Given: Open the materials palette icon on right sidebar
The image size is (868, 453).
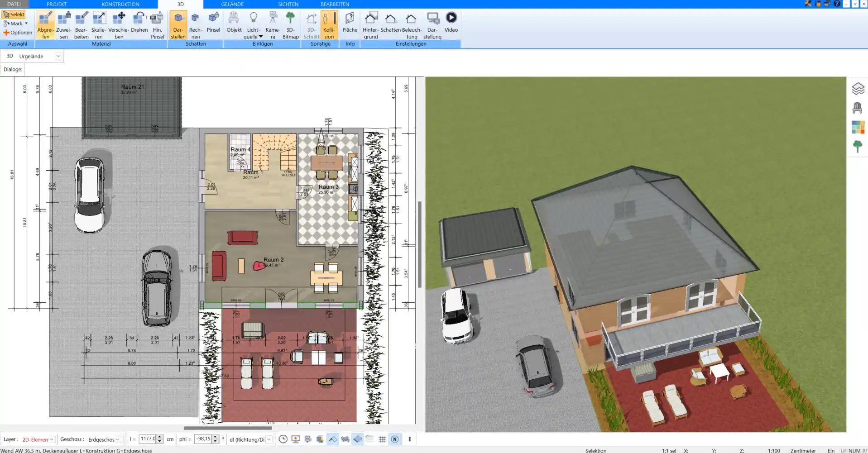Looking at the screenshot, I should coord(858,127).
